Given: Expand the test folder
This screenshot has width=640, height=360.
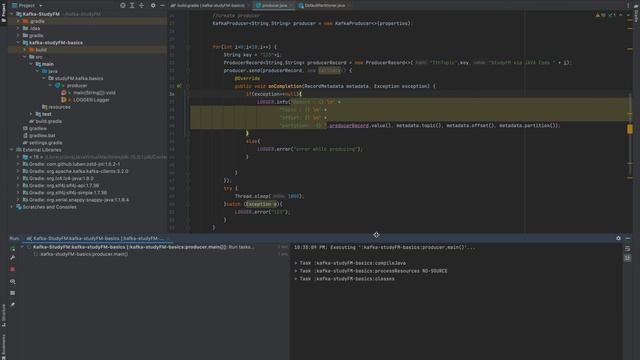Looking at the screenshot, I should click(x=31, y=114).
